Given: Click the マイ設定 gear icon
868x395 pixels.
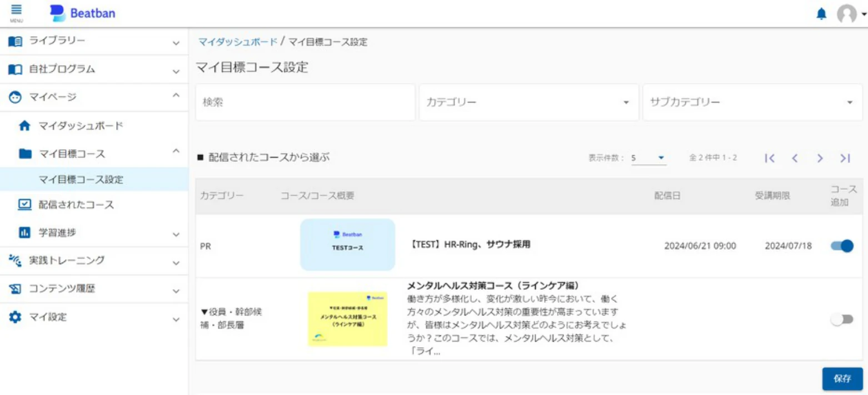Looking at the screenshot, I should coord(15,317).
